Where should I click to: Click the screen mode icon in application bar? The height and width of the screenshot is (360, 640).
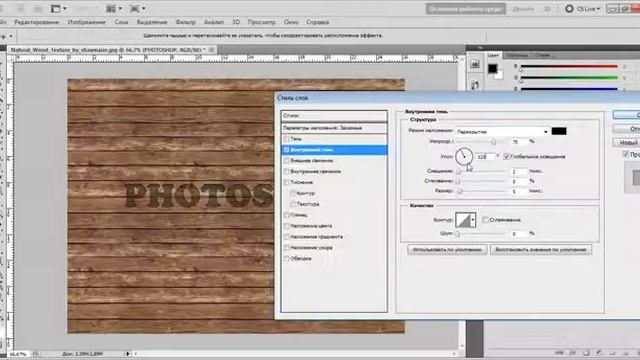click(134, 9)
